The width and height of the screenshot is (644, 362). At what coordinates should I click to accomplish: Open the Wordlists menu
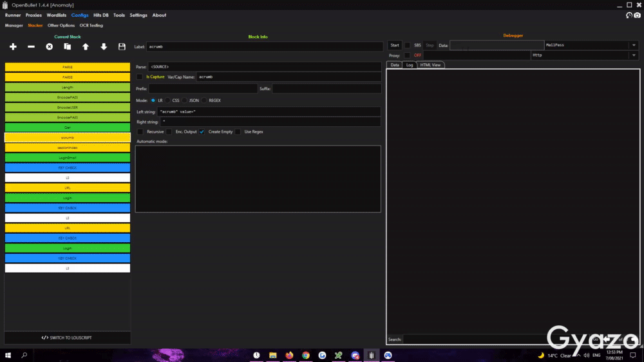point(56,15)
